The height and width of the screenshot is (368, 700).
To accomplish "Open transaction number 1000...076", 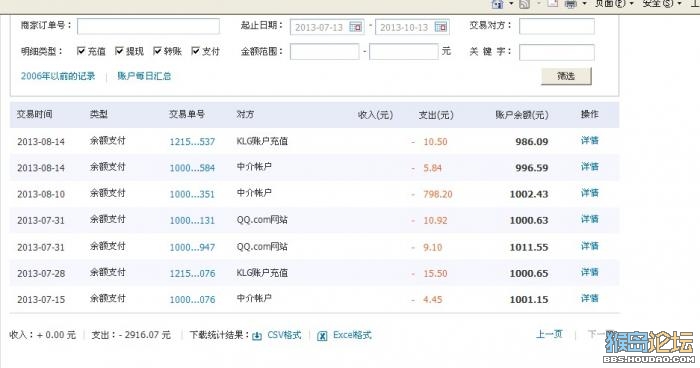I will [192, 300].
